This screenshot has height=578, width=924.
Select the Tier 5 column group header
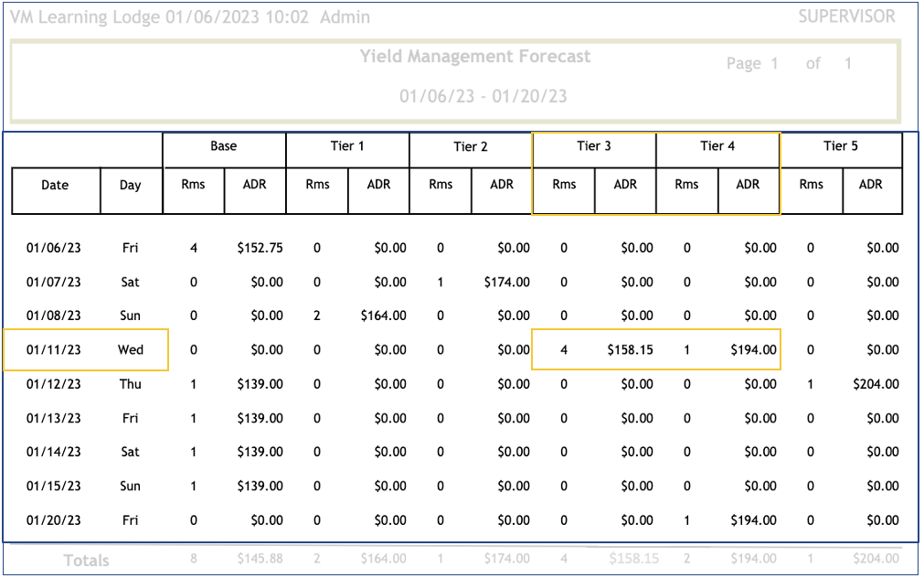point(841,146)
